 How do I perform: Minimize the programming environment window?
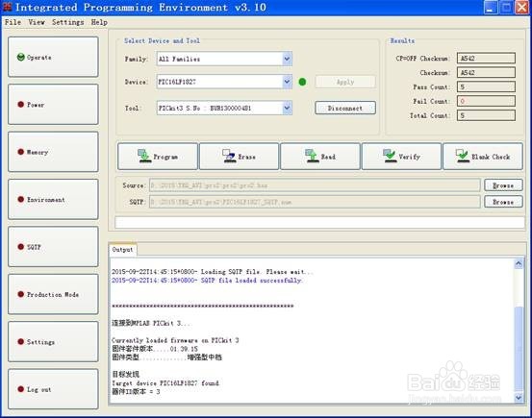pos(491,7)
